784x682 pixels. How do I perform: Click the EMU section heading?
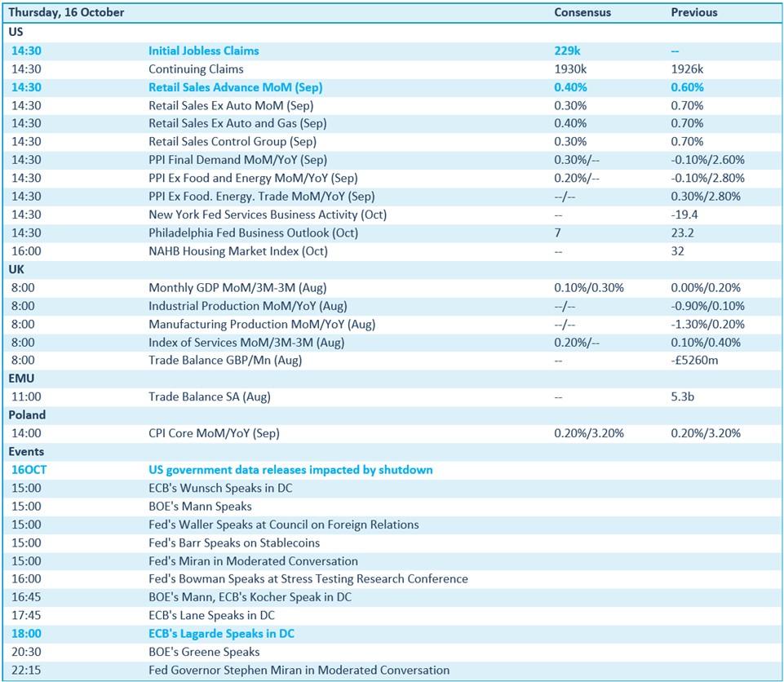coord(22,379)
